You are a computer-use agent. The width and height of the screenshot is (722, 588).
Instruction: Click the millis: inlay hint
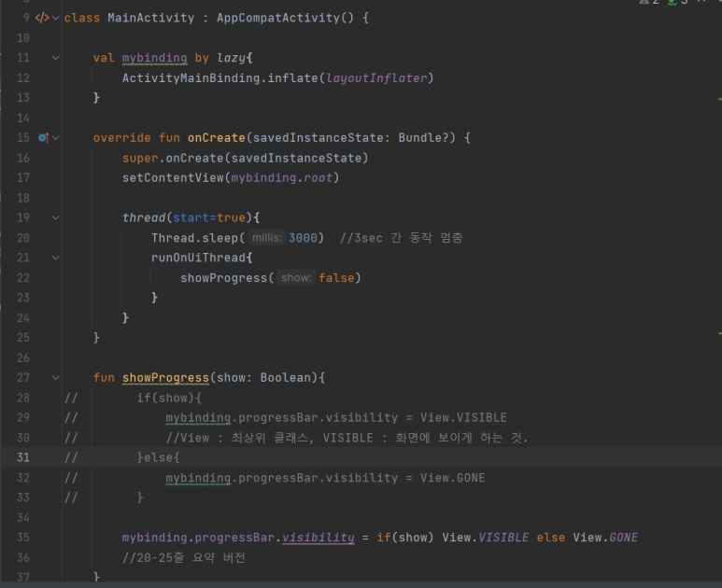tap(267, 238)
